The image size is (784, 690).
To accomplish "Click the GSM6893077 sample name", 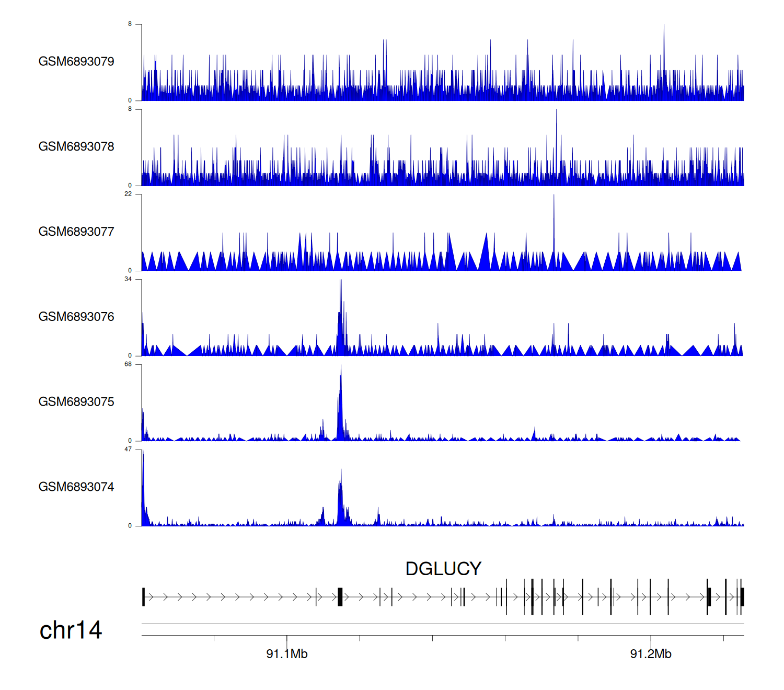I will (x=76, y=232).
